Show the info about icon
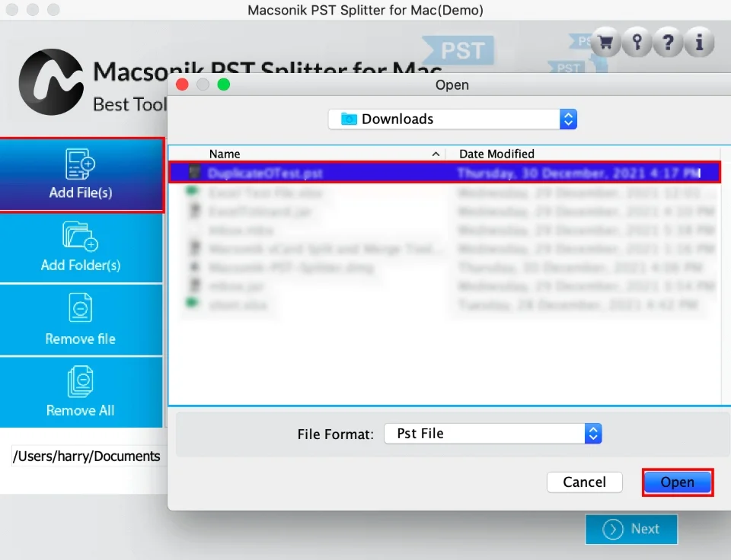Image resolution: width=731 pixels, height=560 pixels. click(x=699, y=43)
